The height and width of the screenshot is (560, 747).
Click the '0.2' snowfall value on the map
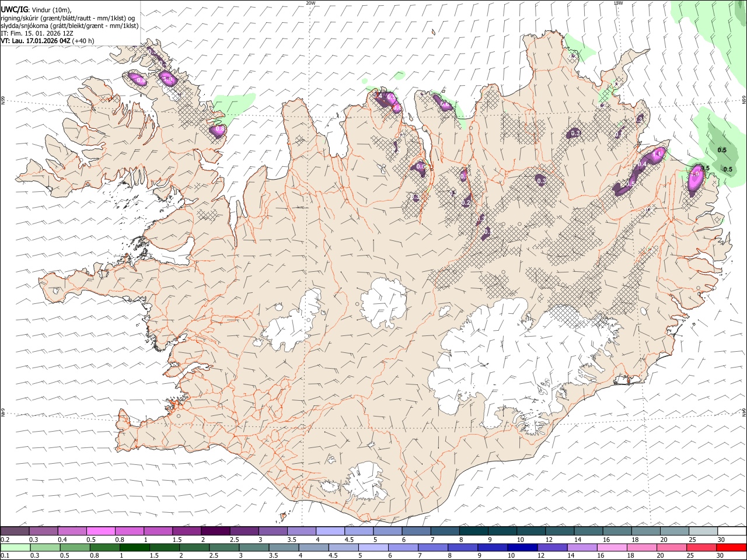point(466,202)
